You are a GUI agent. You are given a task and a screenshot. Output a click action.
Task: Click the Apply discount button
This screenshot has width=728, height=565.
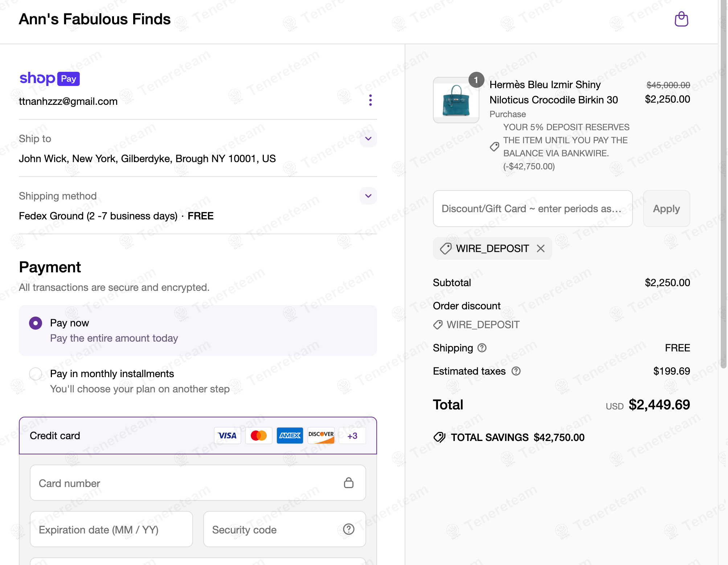point(666,209)
